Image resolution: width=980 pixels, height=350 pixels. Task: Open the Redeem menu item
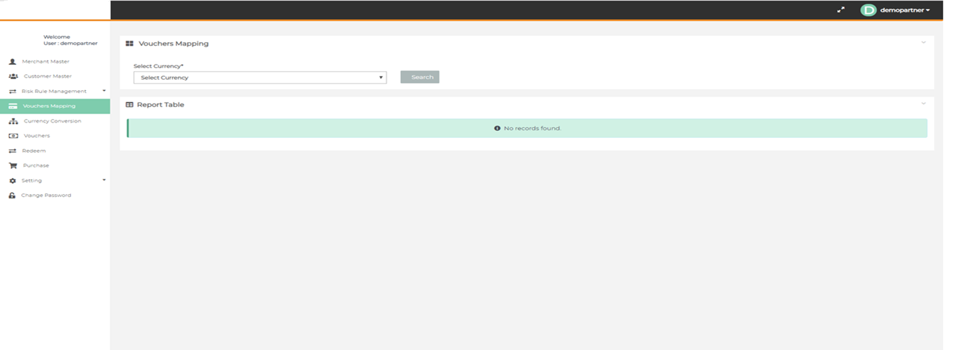(x=34, y=151)
